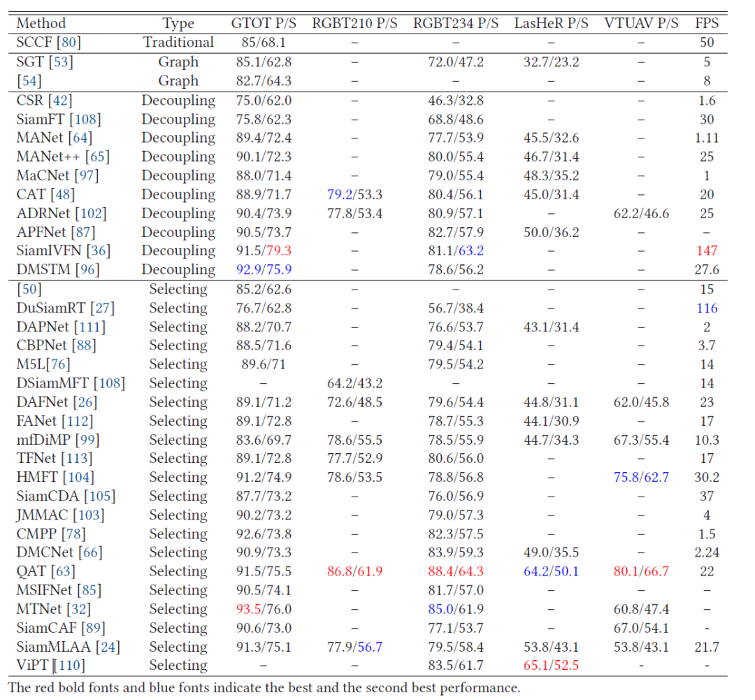Select the Traditional type cell
755x700 pixels.
coord(178,43)
